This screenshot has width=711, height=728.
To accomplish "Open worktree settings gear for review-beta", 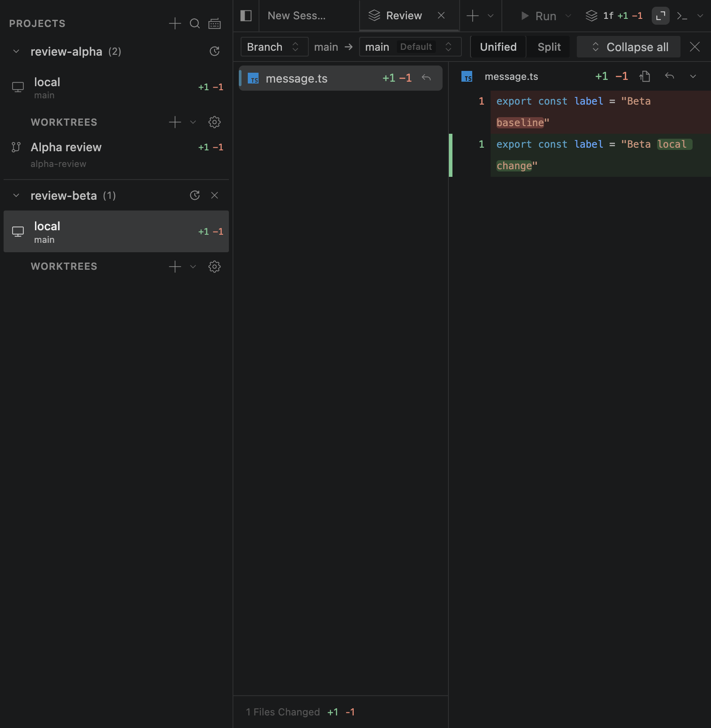I will click(215, 267).
